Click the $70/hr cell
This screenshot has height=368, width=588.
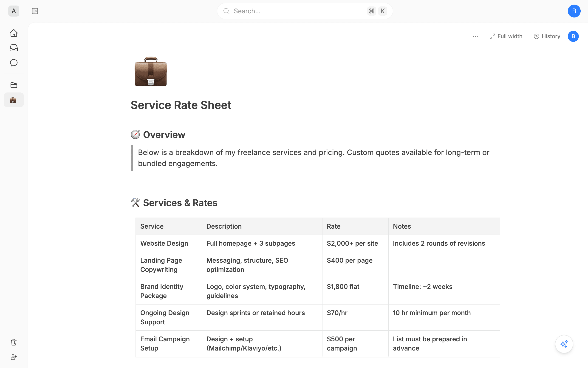(x=355, y=318)
